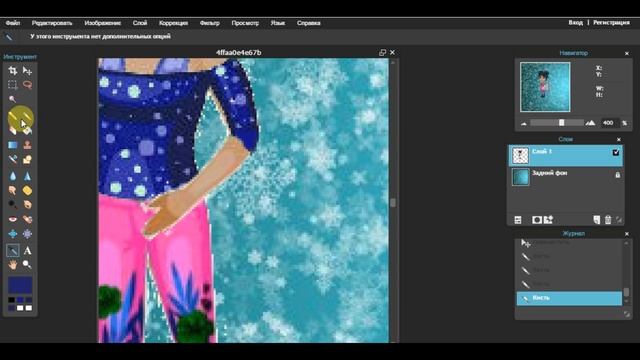Toggle visibility checkbox of Слой 1

coord(616,152)
